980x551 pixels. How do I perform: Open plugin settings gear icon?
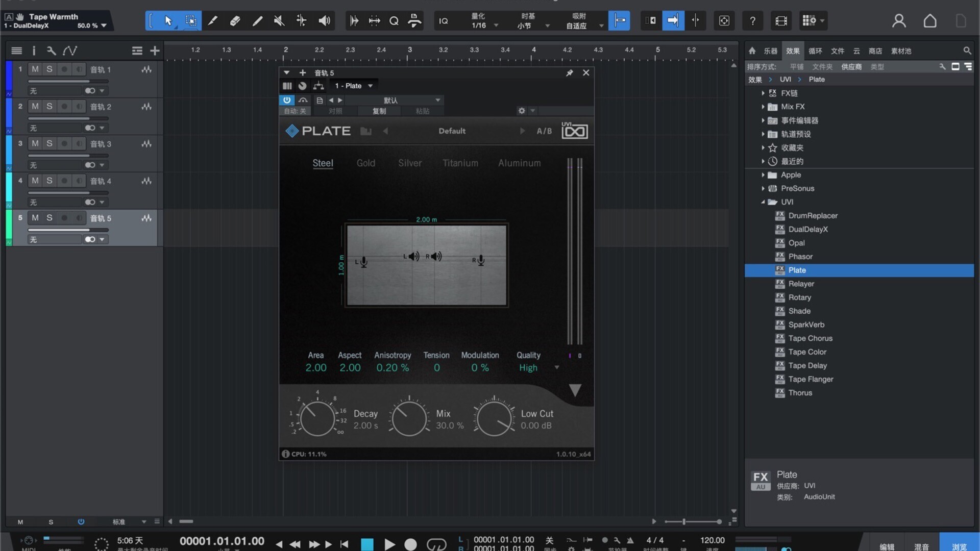521,111
